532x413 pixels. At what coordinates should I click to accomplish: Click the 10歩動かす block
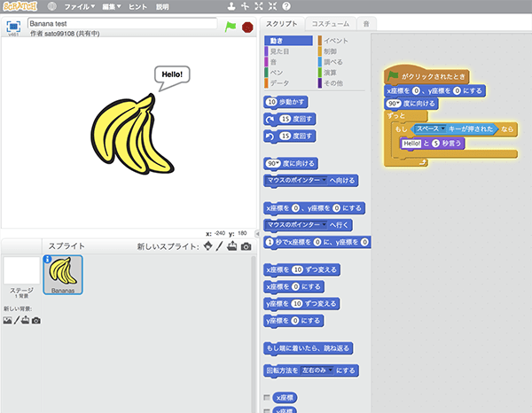point(286,102)
